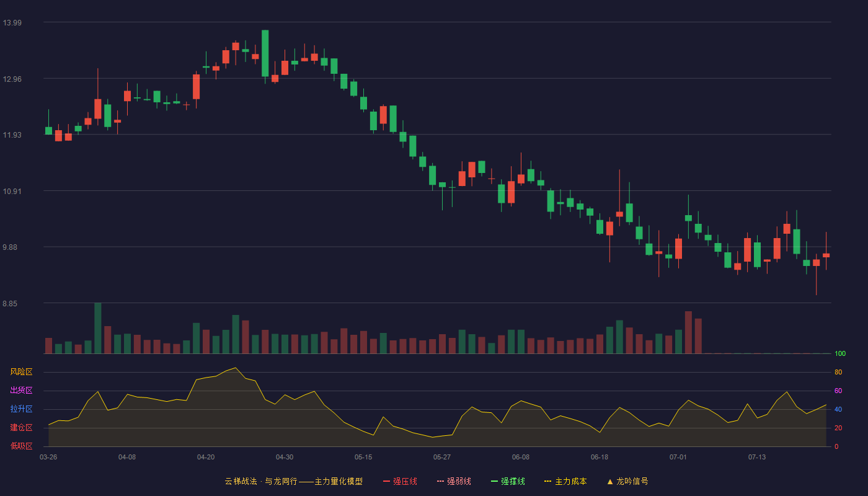Toggle the 强弱线 legend series
This screenshot has width=868, height=496.
pyautogui.click(x=454, y=481)
